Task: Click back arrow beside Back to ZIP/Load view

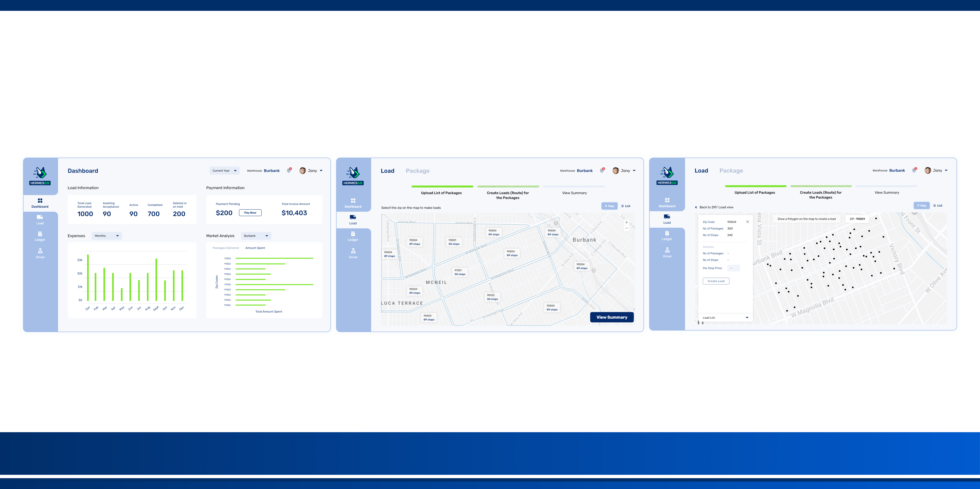Action: pos(696,207)
